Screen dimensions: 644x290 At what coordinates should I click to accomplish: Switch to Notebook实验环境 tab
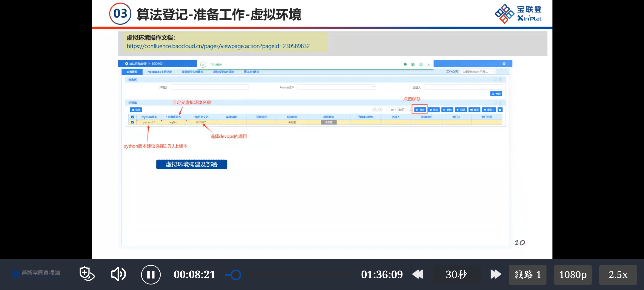[x=159, y=72]
